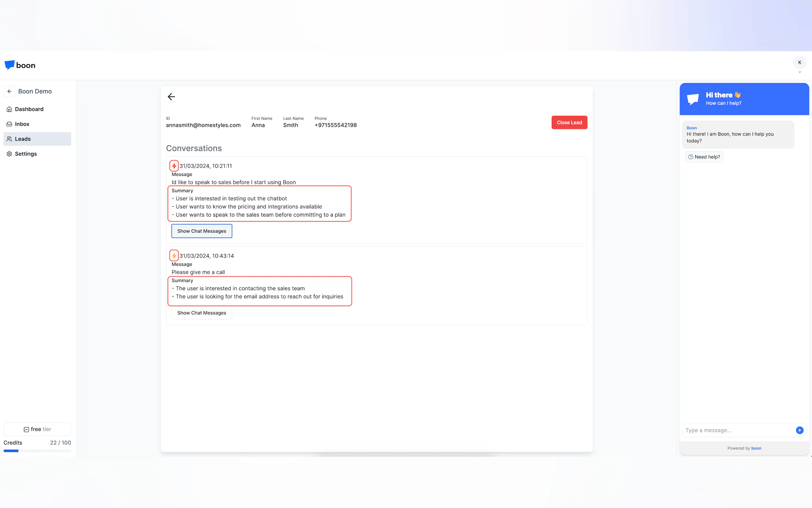Click lightning icon on 10:21:11 conversation
This screenshot has width=812, height=508.
pos(174,166)
